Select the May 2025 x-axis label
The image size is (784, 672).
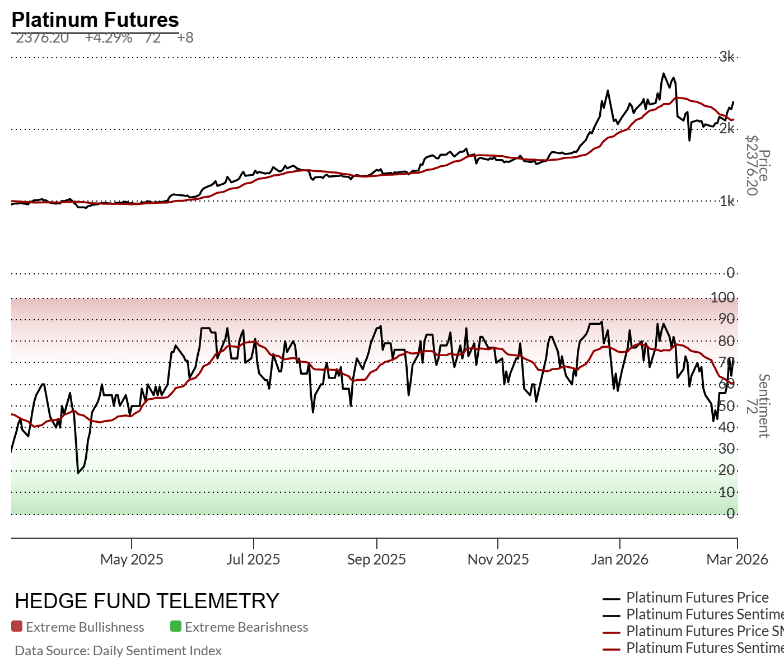132,559
